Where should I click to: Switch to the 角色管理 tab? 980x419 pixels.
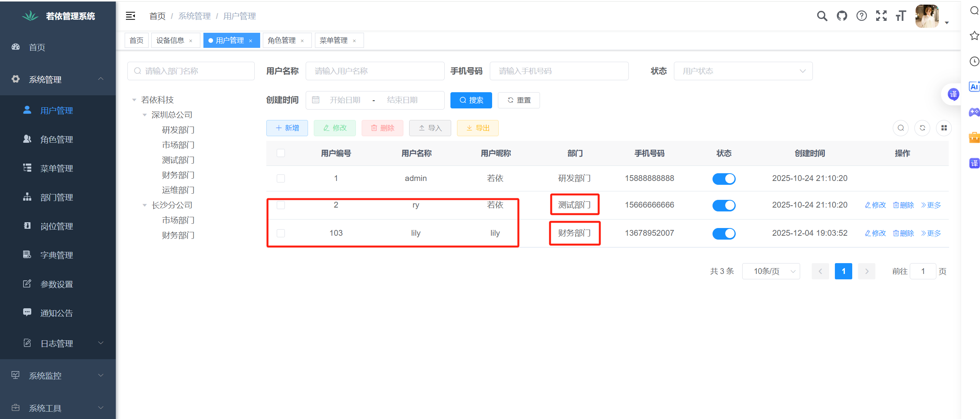[282, 40]
